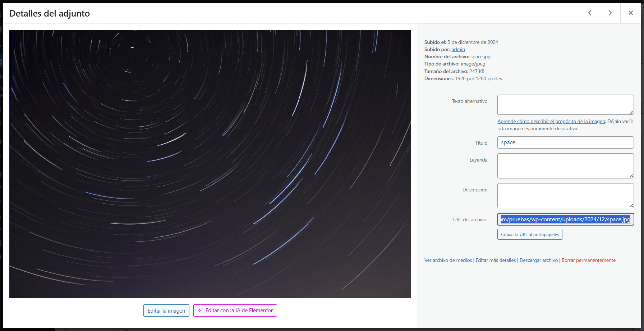The image size is (644, 331).
Task: Click 'Ver archivo de medios'
Action: tap(448, 260)
